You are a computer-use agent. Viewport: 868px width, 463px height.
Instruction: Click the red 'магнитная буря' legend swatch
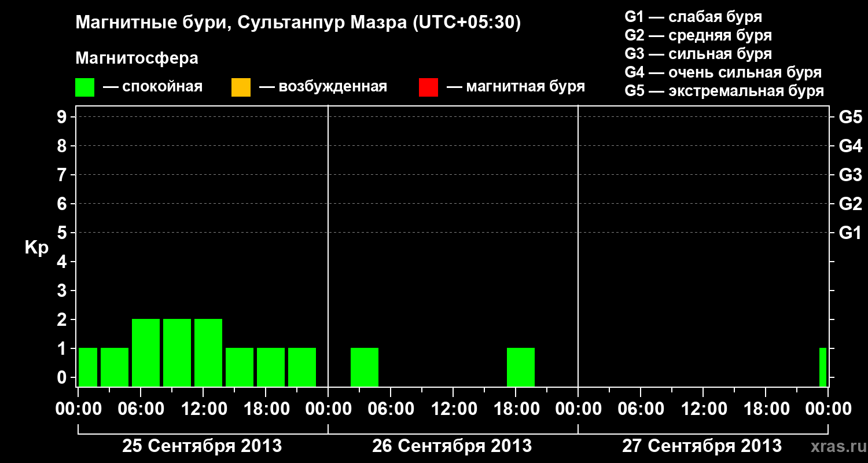428,87
